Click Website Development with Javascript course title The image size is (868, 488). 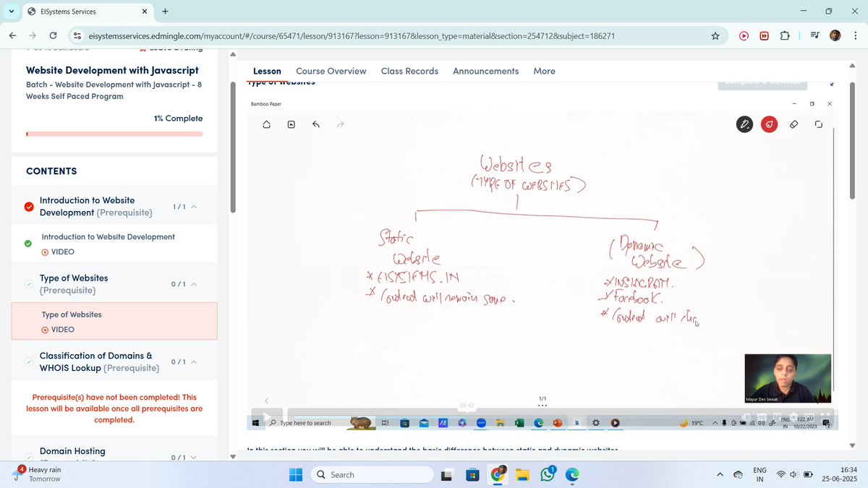click(112, 70)
